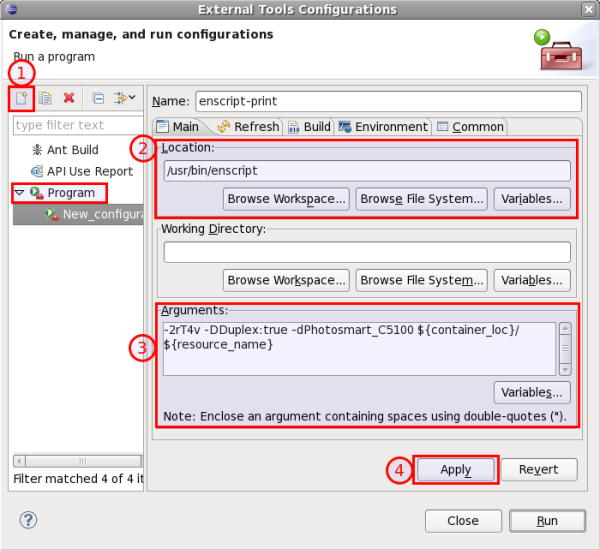Click the Duplicate configuration icon
600x550 pixels.
[45, 98]
